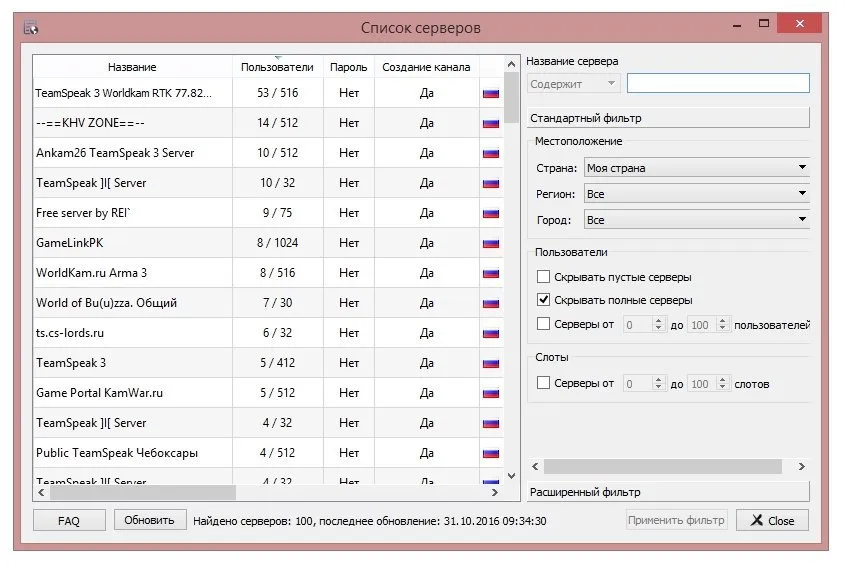Click the maximum slots value field
This screenshot has width=846, height=570.
(x=702, y=384)
